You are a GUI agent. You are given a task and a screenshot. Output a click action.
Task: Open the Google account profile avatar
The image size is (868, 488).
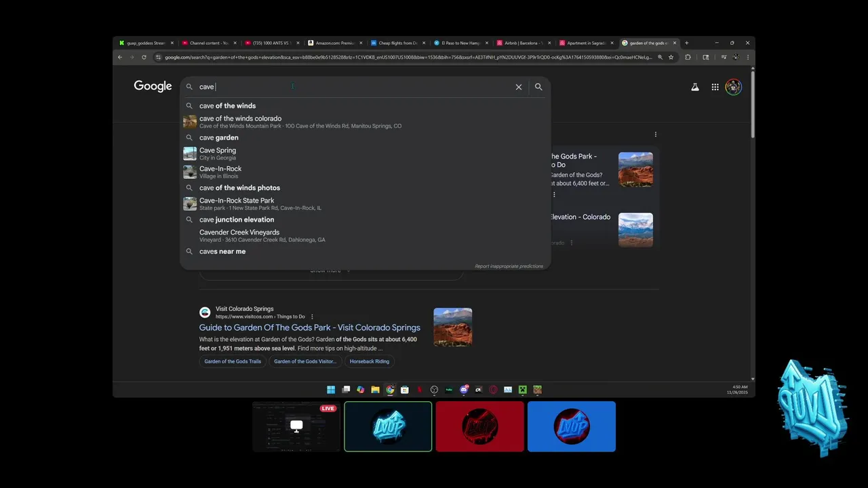pos(733,87)
